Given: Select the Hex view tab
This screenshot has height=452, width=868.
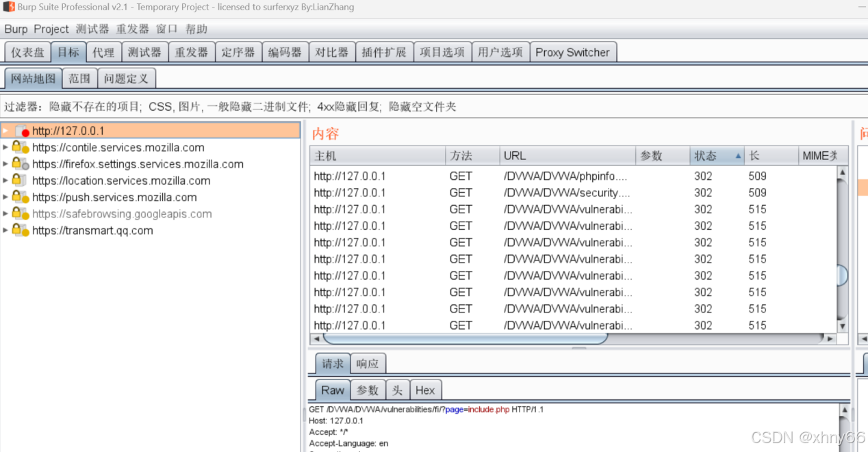Looking at the screenshot, I should 425,390.
